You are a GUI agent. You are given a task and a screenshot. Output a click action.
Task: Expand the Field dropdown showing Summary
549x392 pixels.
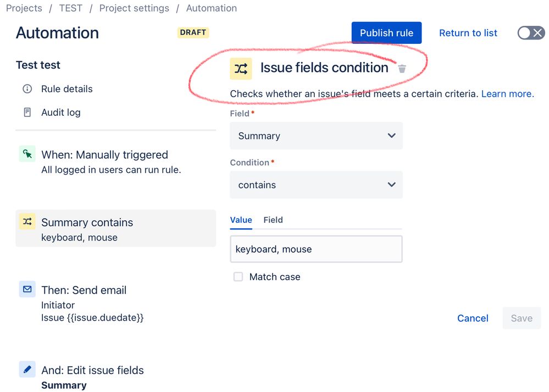[x=316, y=136]
